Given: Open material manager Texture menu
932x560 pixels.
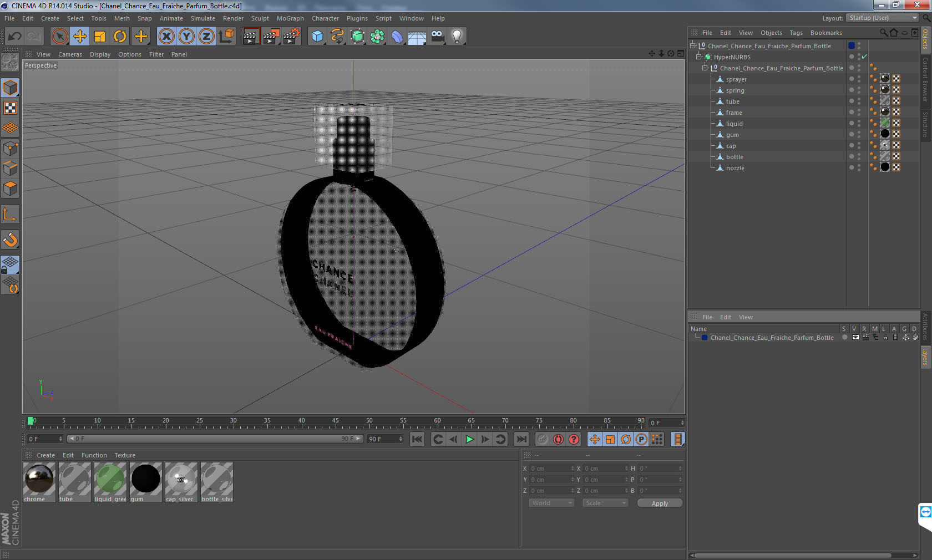Looking at the screenshot, I should click(x=125, y=455).
